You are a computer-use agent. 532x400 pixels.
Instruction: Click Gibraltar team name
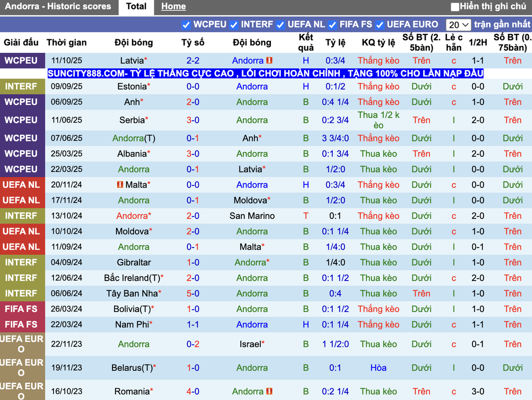click(x=134, y=262)
